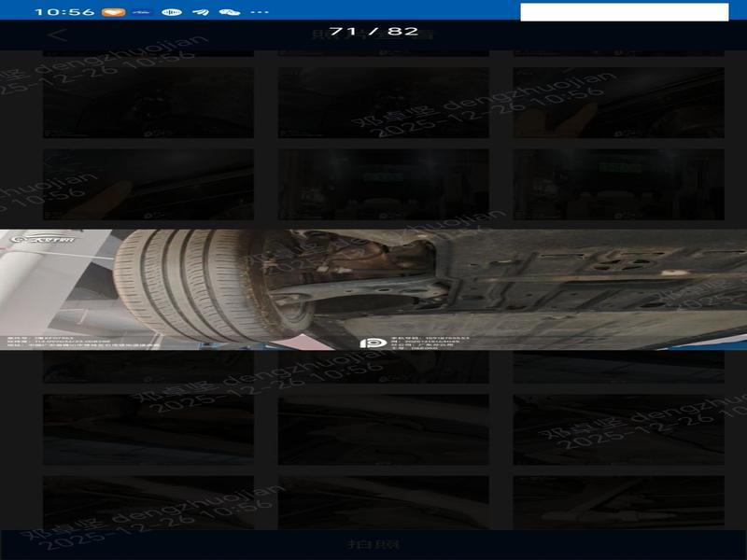Image resolution: width=747 pixels, height=560 pixels.
Task: Tap the round sound-wave status bar icon
Action: pyautogui.click(x=171, y=12)
